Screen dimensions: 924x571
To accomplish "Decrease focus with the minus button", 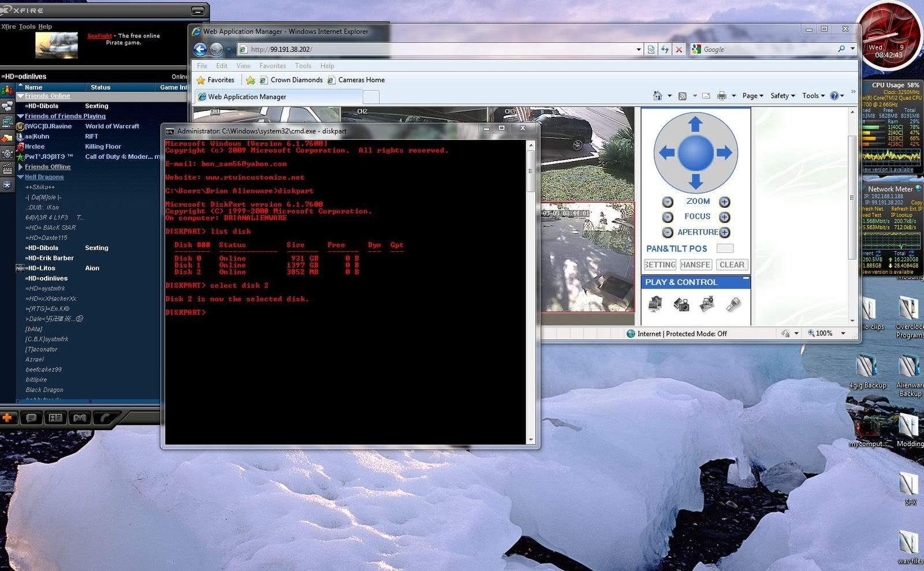I will (667, 217).
